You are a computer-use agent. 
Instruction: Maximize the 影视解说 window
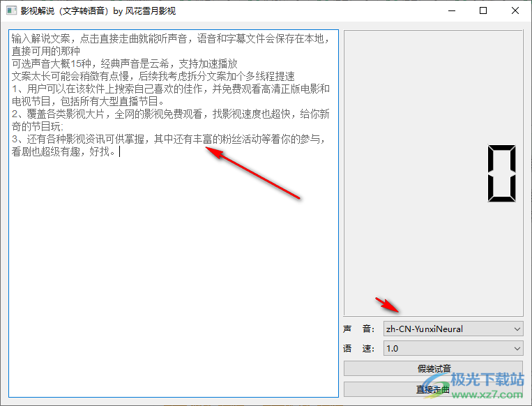483,11
